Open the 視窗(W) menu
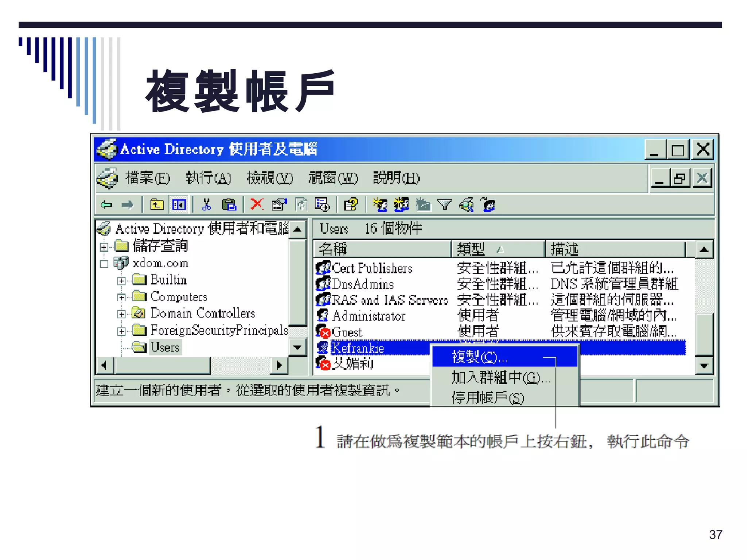This screenshot has height=560, width=747. coord(333,178)
